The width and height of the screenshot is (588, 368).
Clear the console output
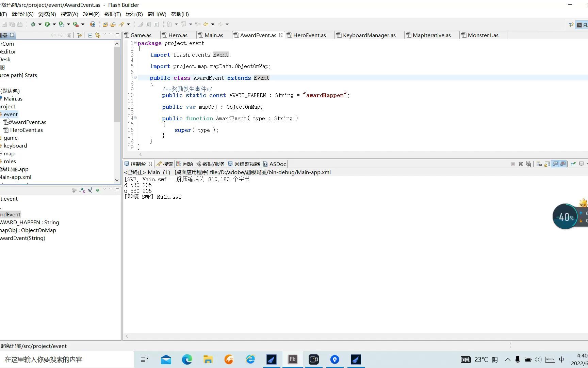point(539,164)
